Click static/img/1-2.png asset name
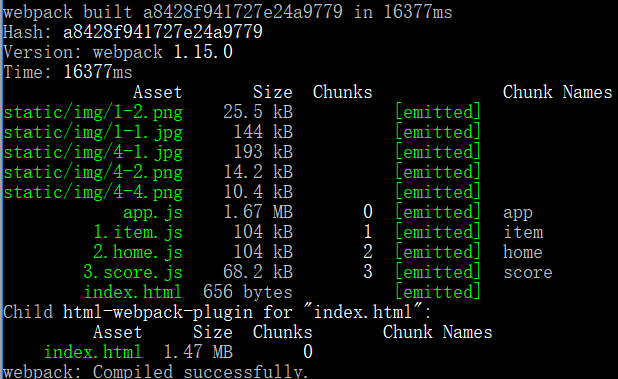Image resolution: width=618 pixels, height=379 pixels. click(93, 112)
